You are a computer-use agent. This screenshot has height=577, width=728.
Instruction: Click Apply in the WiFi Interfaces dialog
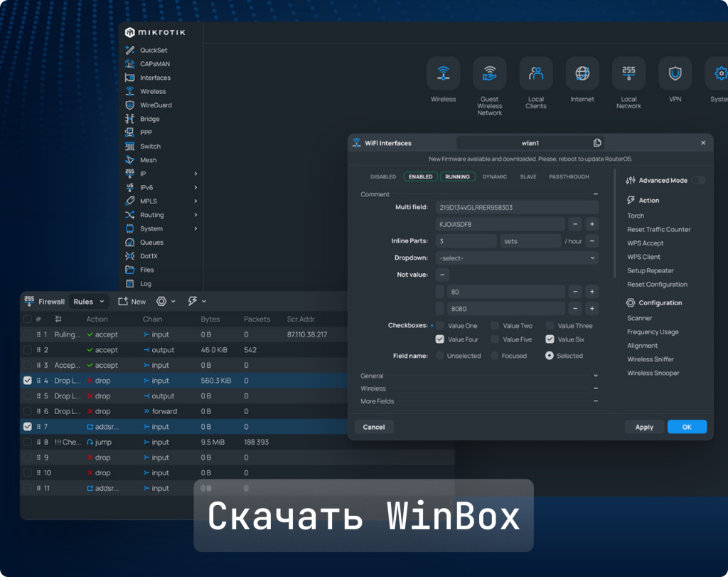(644, 427)
